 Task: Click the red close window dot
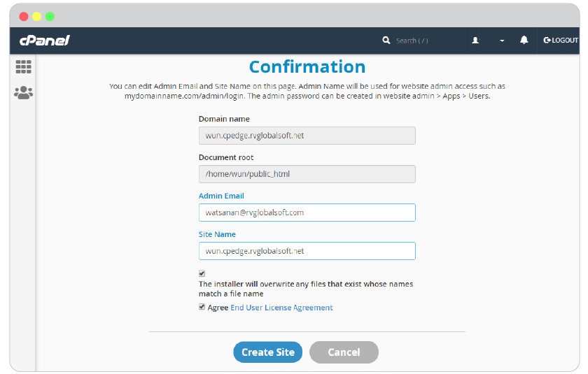coord(24,17)
